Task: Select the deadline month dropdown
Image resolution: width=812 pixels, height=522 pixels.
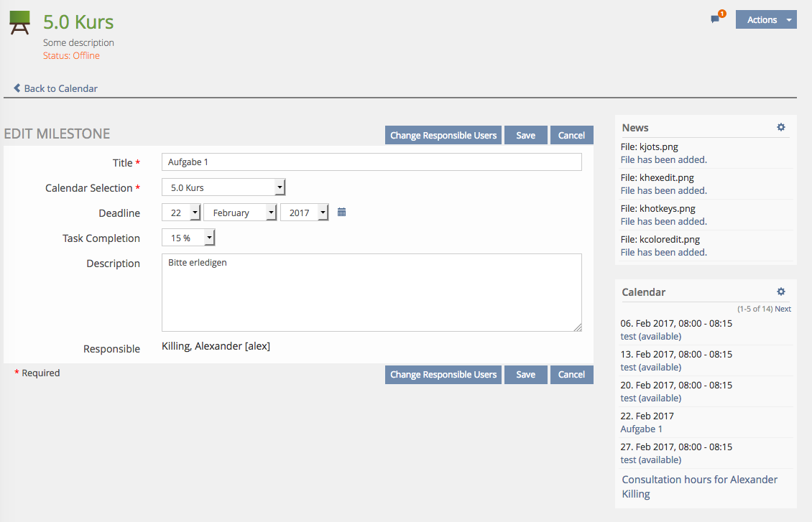Action: [241, 213]
